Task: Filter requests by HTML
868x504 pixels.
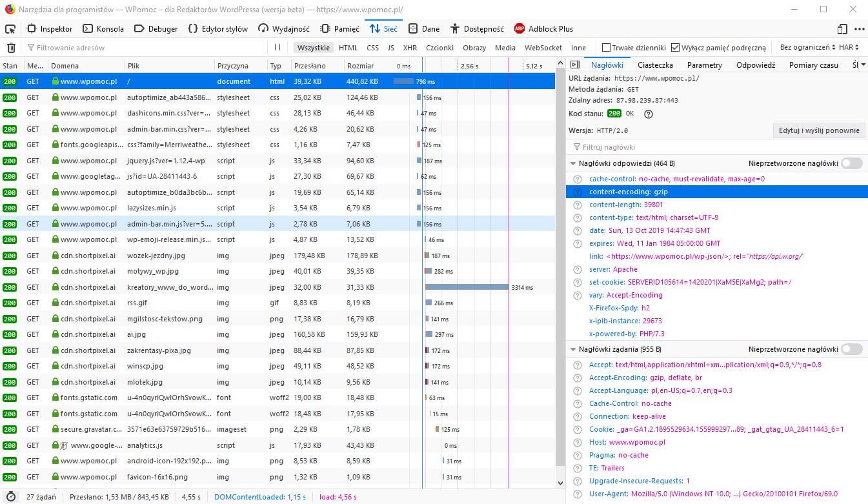Action: coord(348,48)
